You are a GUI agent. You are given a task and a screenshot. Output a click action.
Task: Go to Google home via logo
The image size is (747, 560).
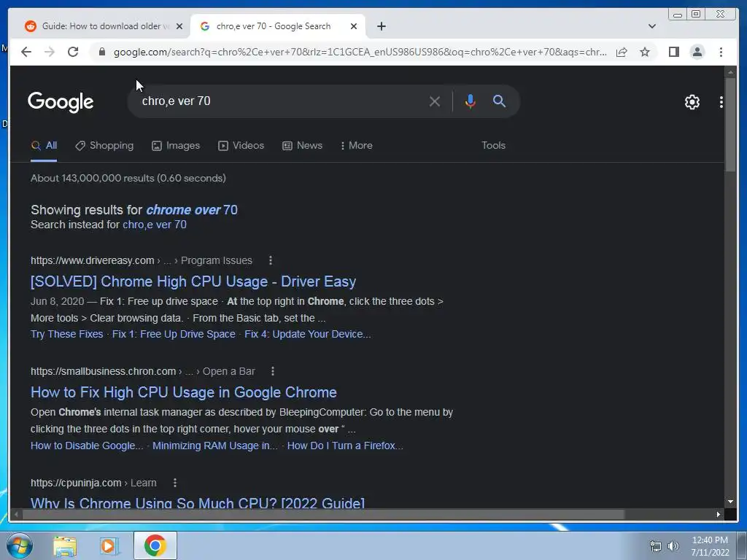pyautogui.click(x=61, y=101)
